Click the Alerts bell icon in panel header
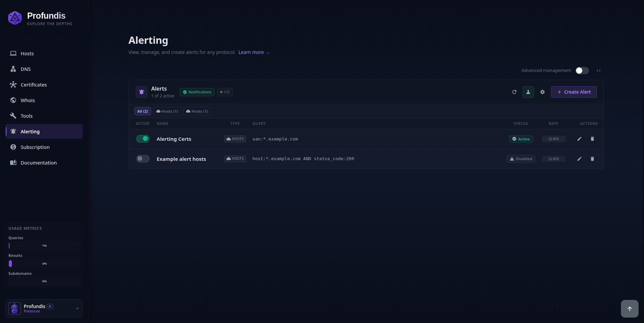644x323 pixels. tap(142, 92)
